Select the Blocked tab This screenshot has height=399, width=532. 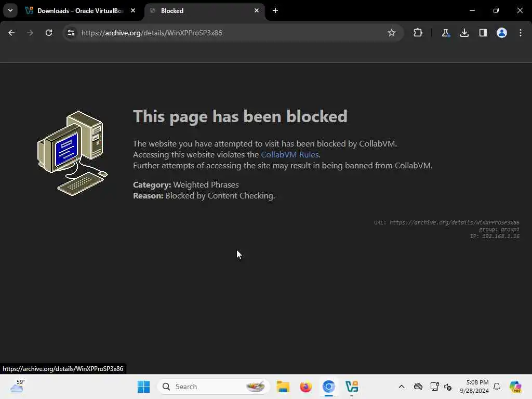pyautogui.click(x=205, y=11)
